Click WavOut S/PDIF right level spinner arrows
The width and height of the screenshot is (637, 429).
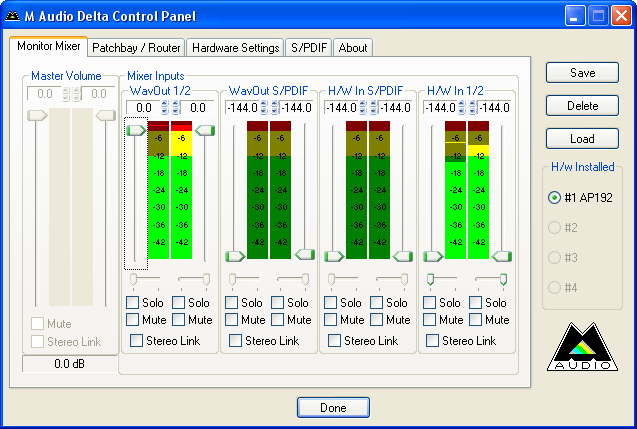275,108
